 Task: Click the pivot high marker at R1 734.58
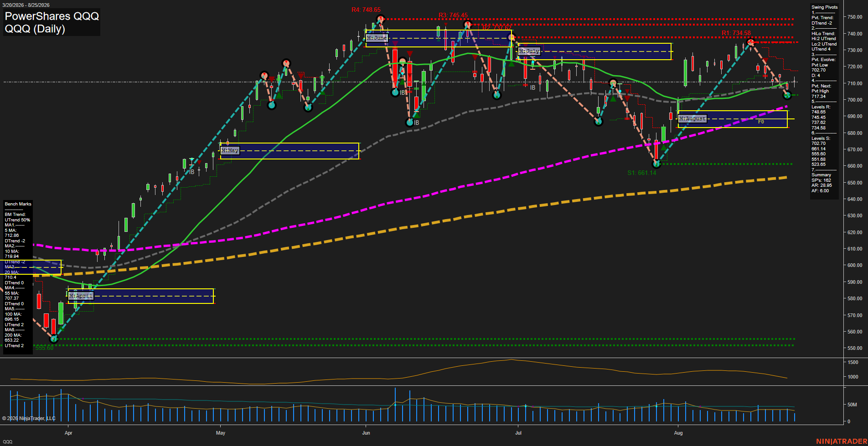click(x=750, y=42)
